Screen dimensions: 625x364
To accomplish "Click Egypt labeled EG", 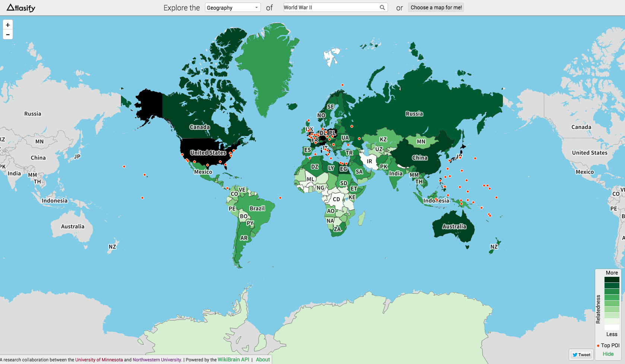I will (x=343, y=169).
